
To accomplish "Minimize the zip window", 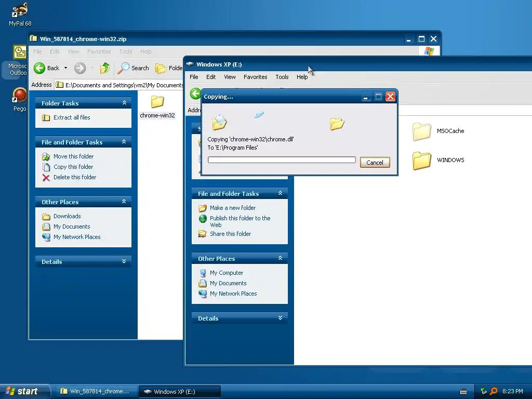I will [408, 39].
